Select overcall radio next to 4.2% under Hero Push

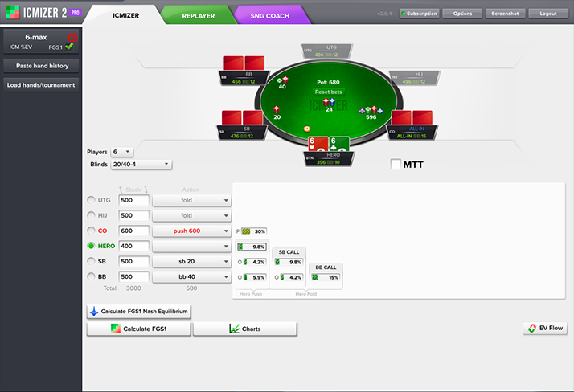(240, 262)
